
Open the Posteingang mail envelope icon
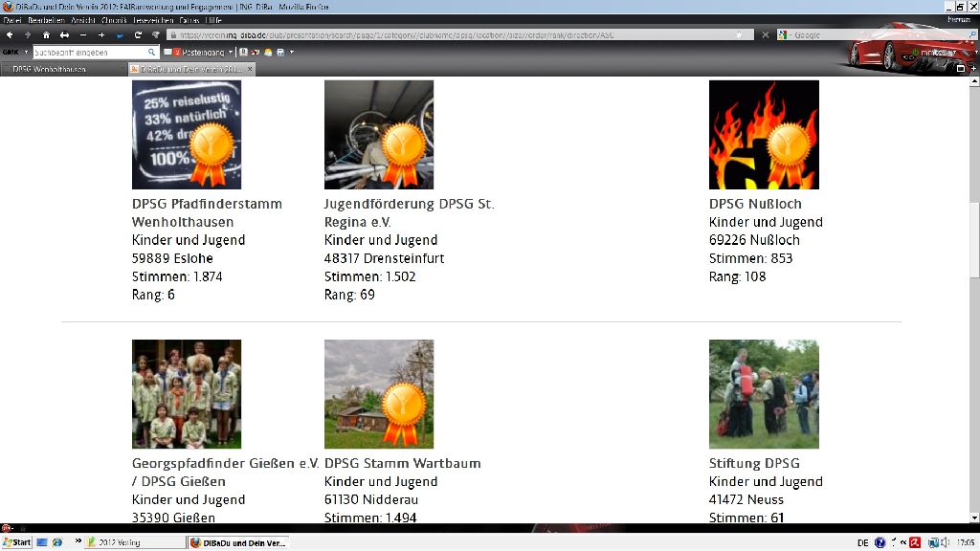tap(167, 53)
